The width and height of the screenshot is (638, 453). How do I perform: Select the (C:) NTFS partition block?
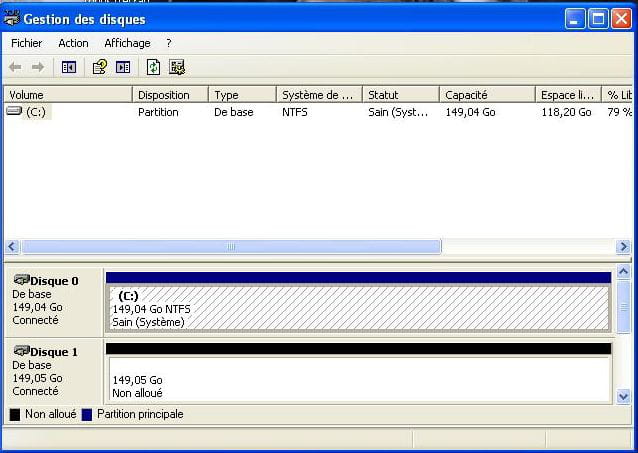click(x=357, y=308)
